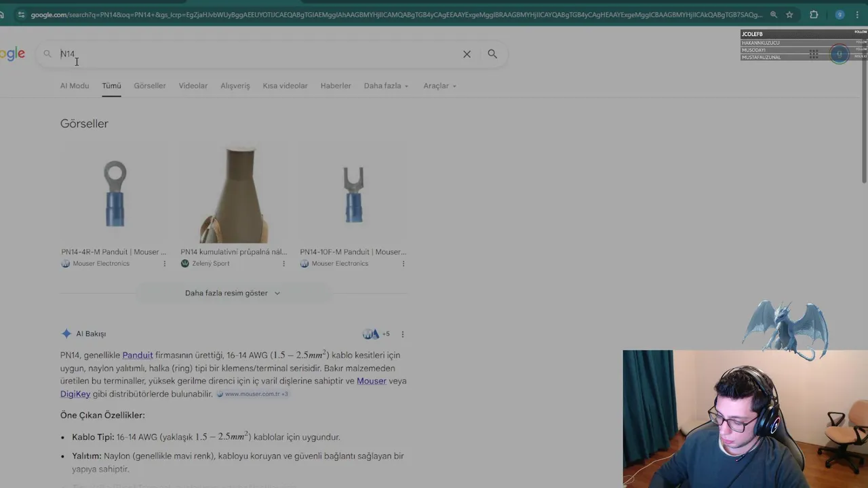Follow the DigiKey link in the AI overview
The image size is (868, 488).
pyautogui.click(x=75, y=394)
